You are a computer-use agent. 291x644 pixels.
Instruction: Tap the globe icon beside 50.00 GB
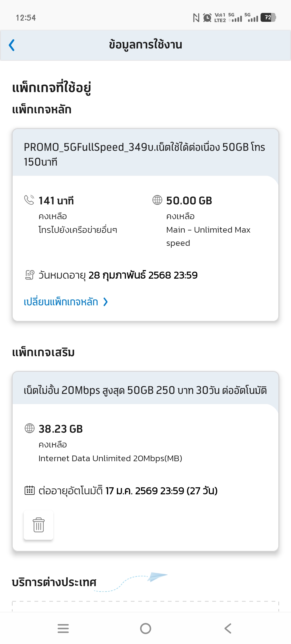click(x=157, y=200)
